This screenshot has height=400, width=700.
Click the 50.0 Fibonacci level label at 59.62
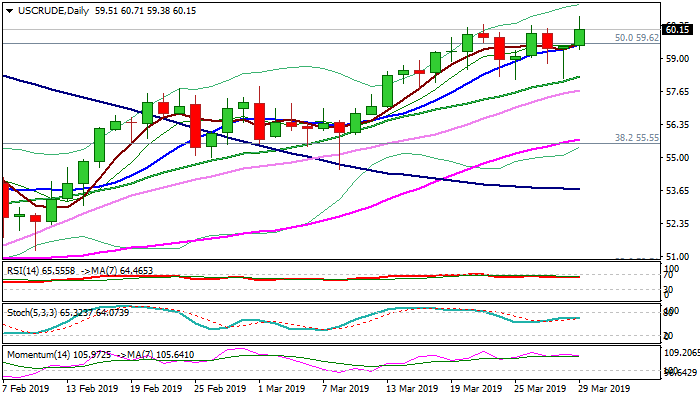tap(636, 38)
